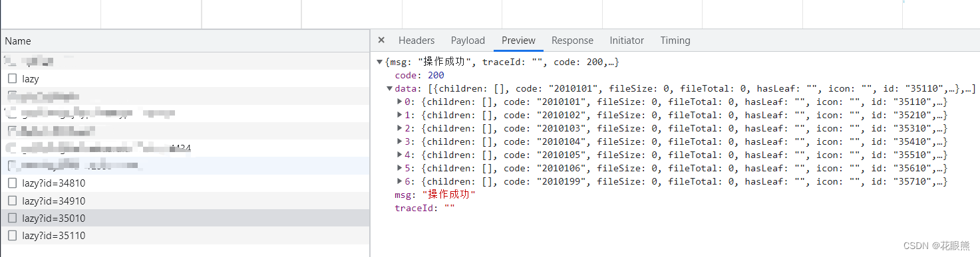Screen dimensions: 980x257
Task: Open the Initiator tab
Action: point(627,41)
